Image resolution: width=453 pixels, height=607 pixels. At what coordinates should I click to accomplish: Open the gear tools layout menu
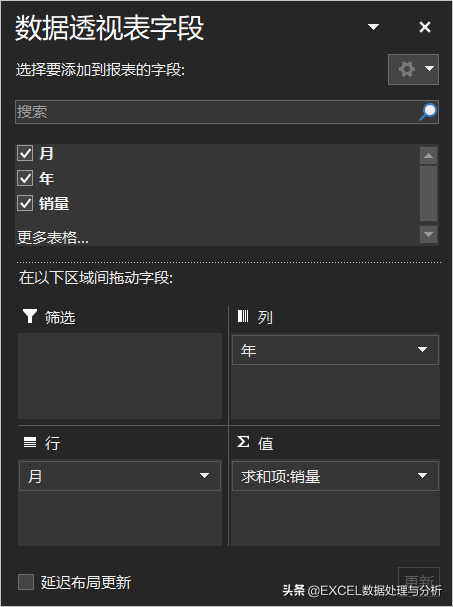pos(413,69)
